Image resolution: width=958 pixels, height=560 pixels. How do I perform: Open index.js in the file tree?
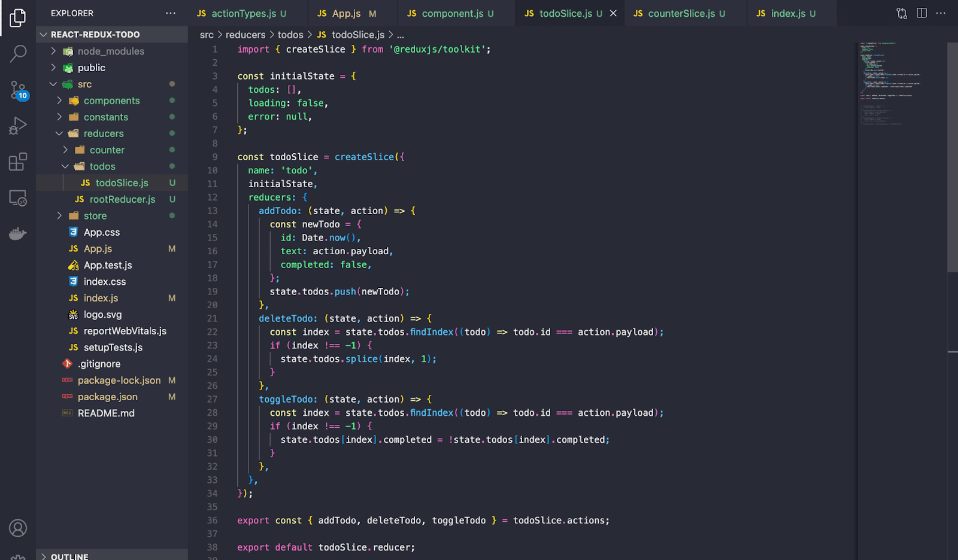coord(112,298)
